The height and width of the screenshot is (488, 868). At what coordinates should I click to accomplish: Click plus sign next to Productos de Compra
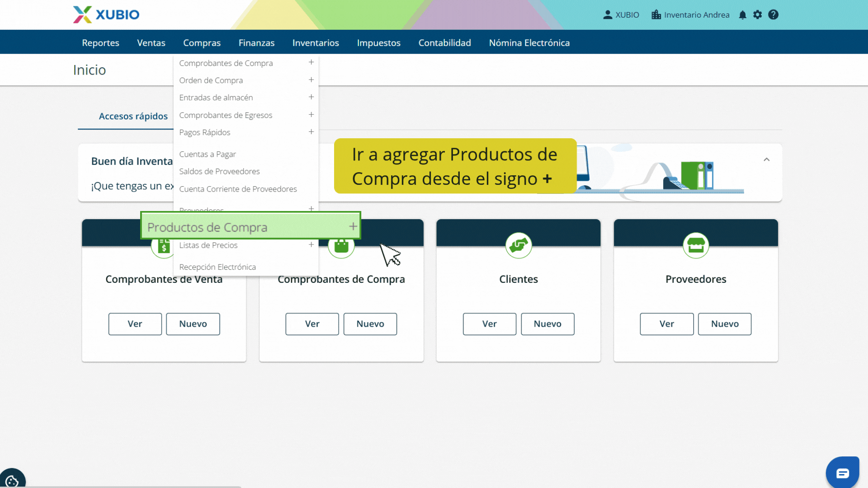353,226
